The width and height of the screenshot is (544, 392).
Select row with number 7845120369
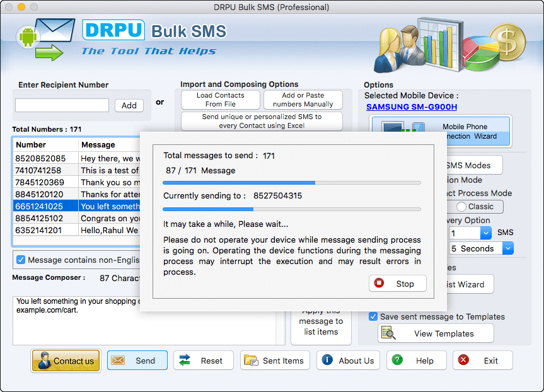pyautogui.click(x=77, y=182)
